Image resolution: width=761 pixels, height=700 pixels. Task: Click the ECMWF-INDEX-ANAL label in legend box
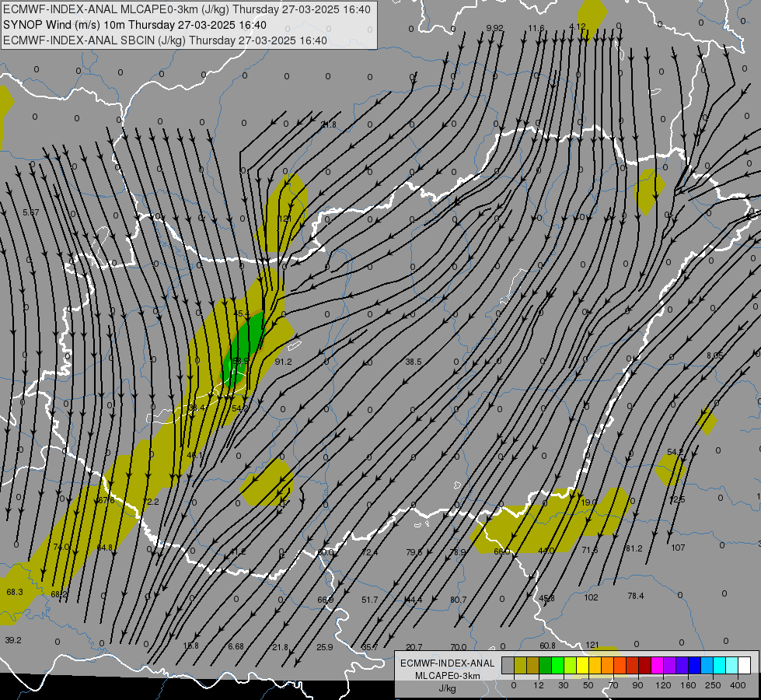(x=448, y=663)
